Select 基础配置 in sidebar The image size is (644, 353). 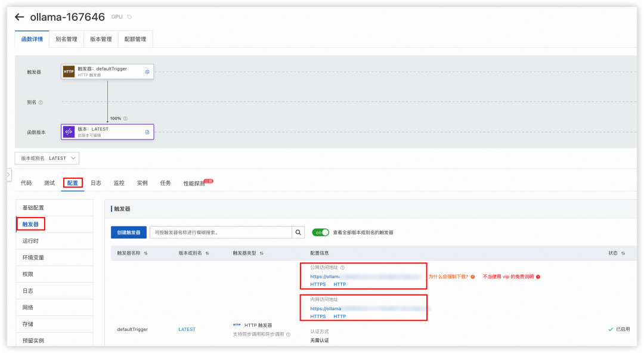point(54,208)
